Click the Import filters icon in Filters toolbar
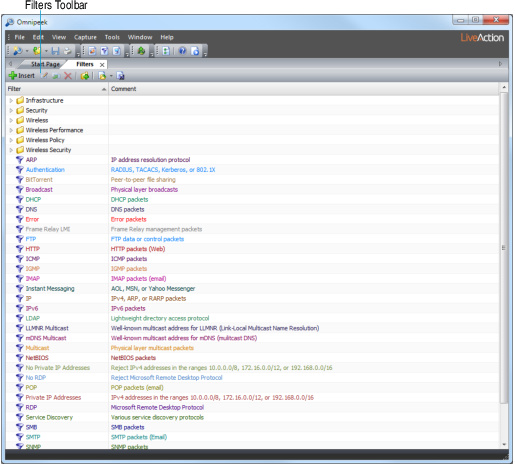The height and width of the screenshot is (465, 515). (x=102, y=76)
